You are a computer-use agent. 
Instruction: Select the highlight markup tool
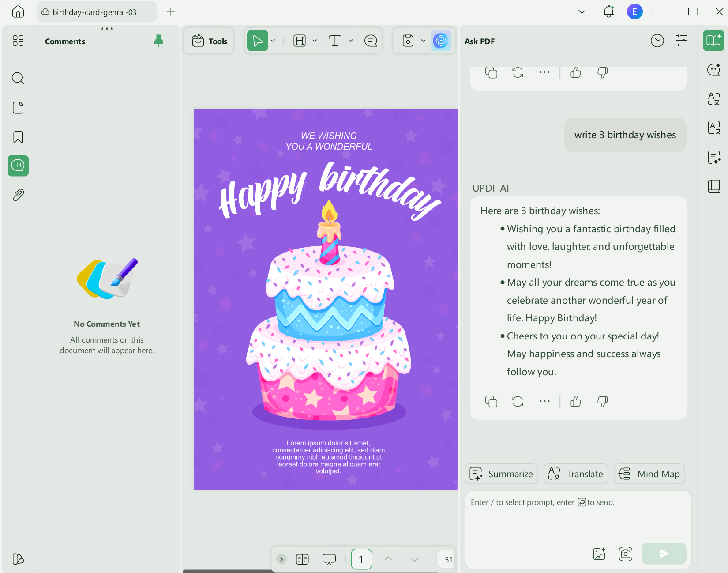(300, 41)
